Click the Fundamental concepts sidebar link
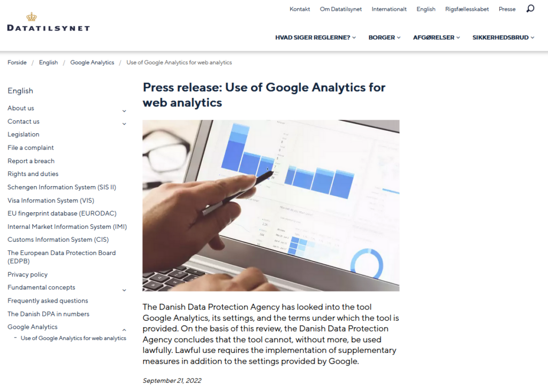The image size is (548, 392). click(x=41, y=287)
